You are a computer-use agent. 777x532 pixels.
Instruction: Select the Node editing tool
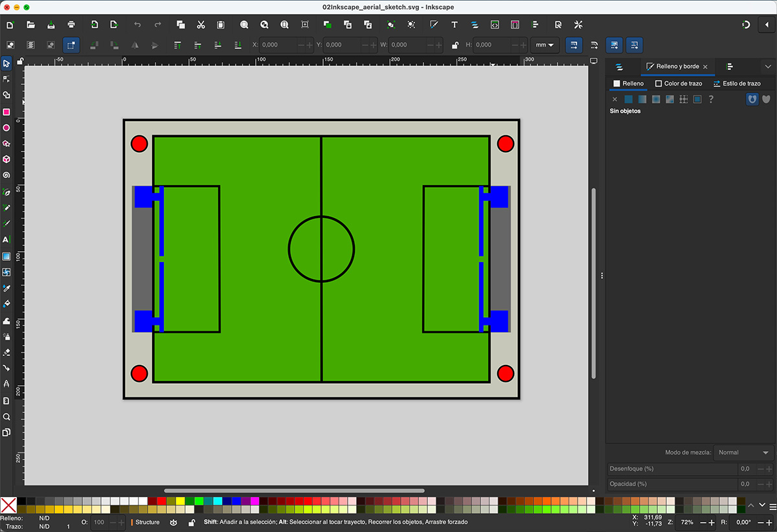pyautogui.click(x=8, y=79)
